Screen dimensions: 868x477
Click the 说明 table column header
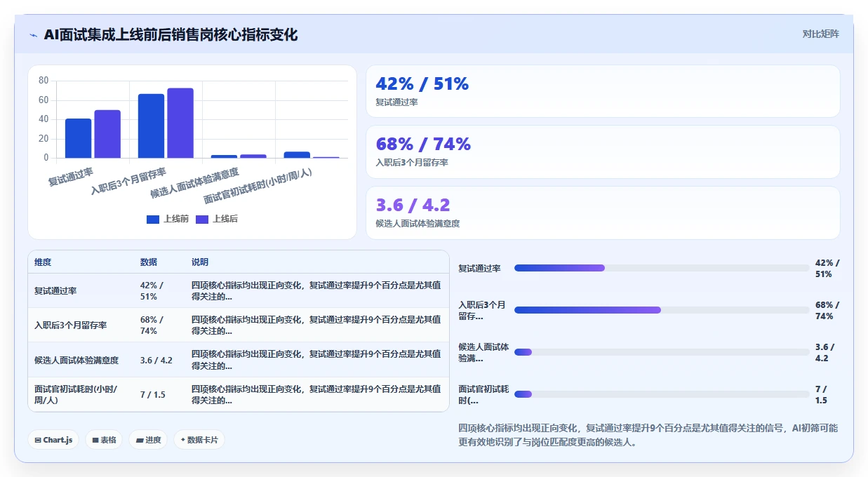[200, 262]
